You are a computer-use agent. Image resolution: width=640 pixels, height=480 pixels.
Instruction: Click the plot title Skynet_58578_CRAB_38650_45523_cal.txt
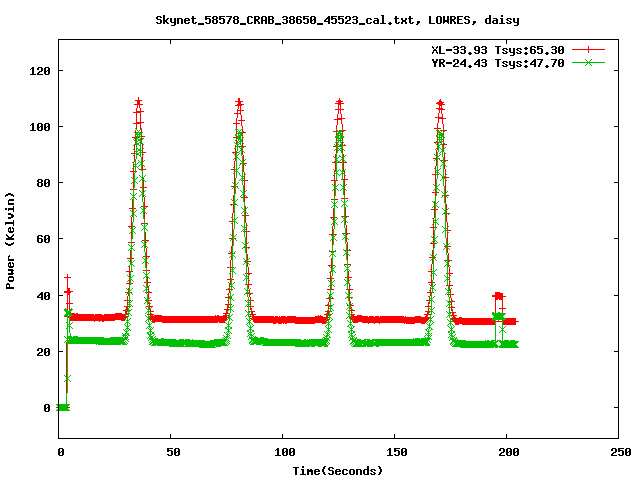pos(337,20)
